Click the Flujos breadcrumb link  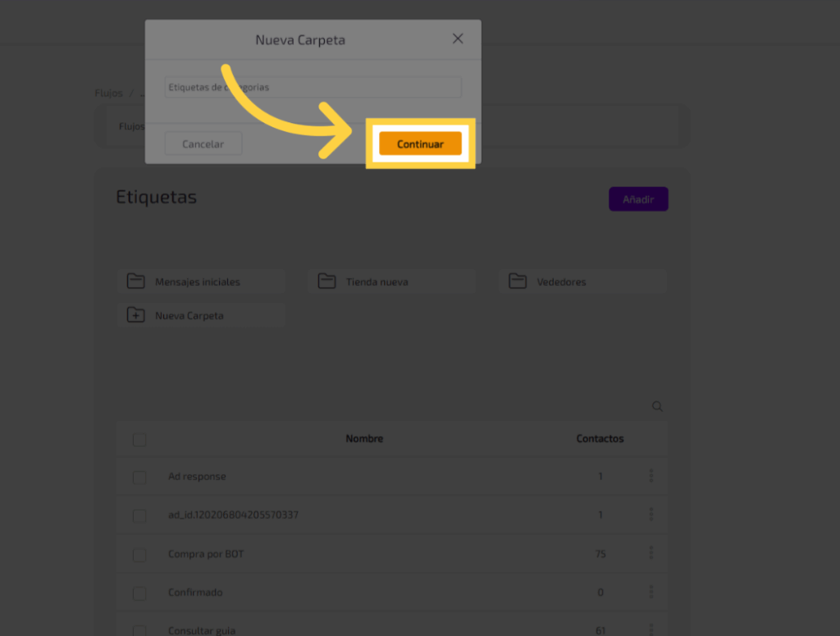[108, 93]
